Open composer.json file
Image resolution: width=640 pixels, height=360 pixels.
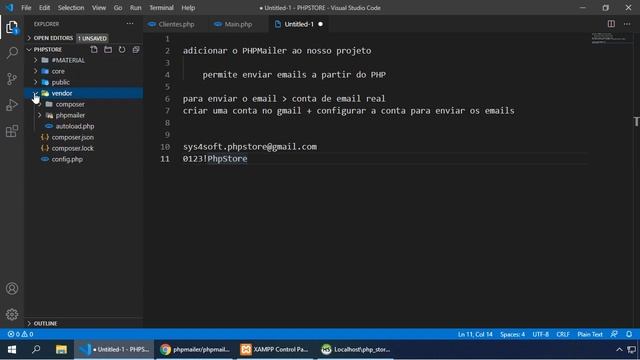coord(72,137)
